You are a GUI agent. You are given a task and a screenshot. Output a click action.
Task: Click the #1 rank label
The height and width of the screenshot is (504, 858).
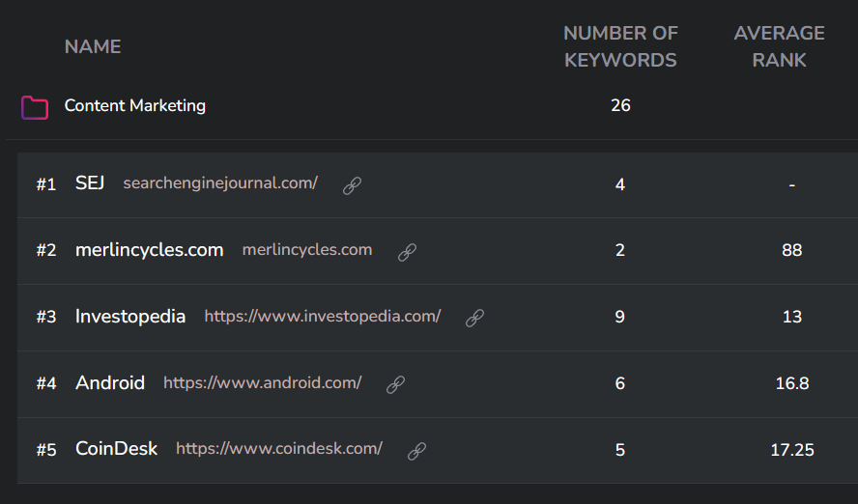coord(46,184)
